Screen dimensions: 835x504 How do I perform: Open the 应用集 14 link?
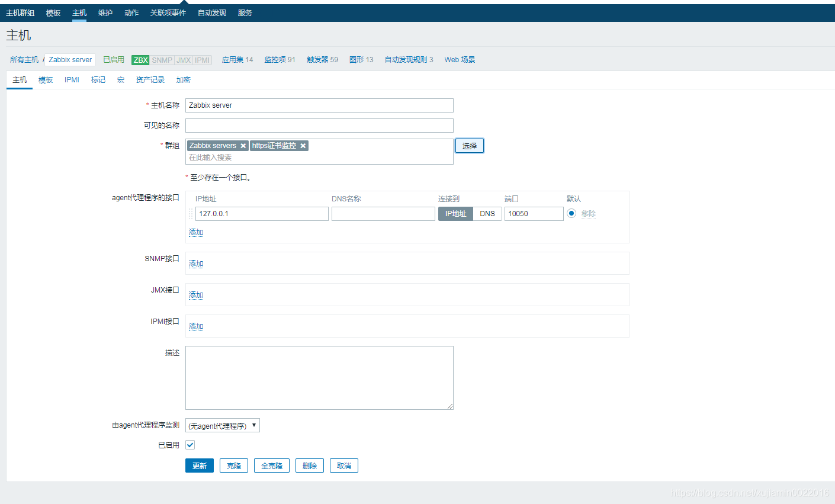click(237, 60)
